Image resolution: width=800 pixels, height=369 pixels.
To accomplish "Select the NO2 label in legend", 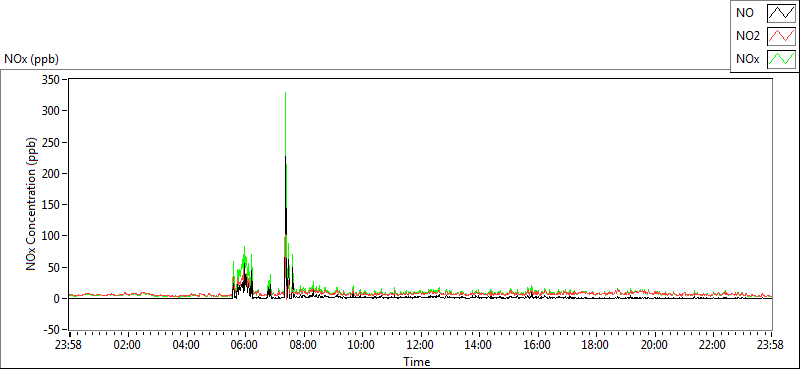I will [748, 37].
